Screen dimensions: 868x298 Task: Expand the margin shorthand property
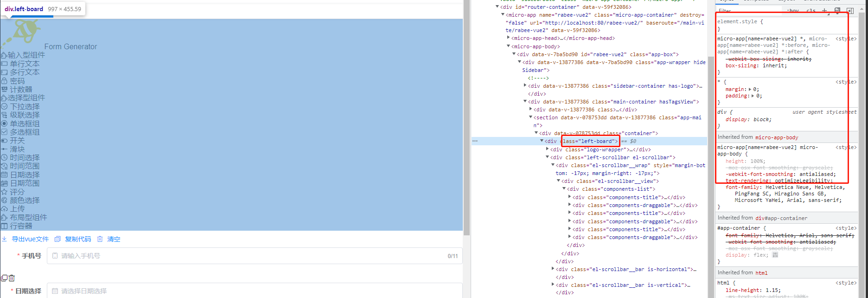(750, 89)
